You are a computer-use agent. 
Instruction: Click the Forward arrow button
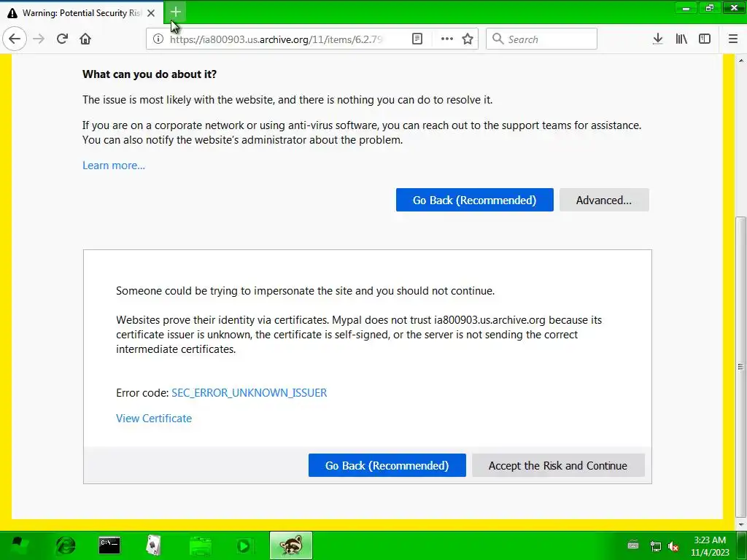click(39, 39)
